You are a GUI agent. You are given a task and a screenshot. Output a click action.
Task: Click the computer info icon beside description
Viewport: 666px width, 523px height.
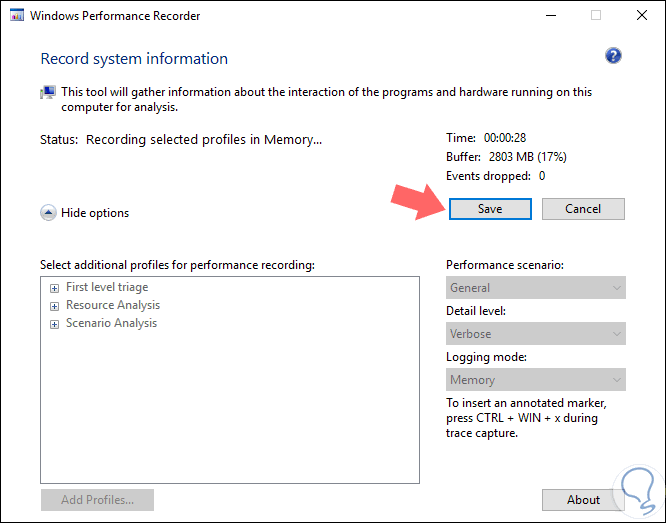48,92
